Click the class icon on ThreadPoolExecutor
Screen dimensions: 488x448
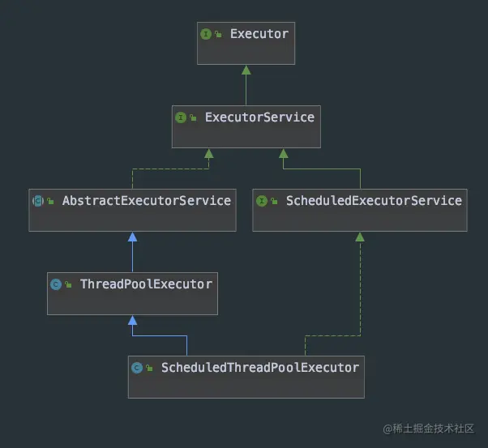tap(56, 284)
